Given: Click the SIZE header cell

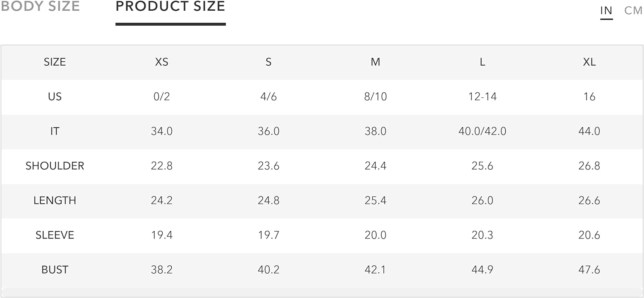Looking at the screenshot, I should [55, 62].
